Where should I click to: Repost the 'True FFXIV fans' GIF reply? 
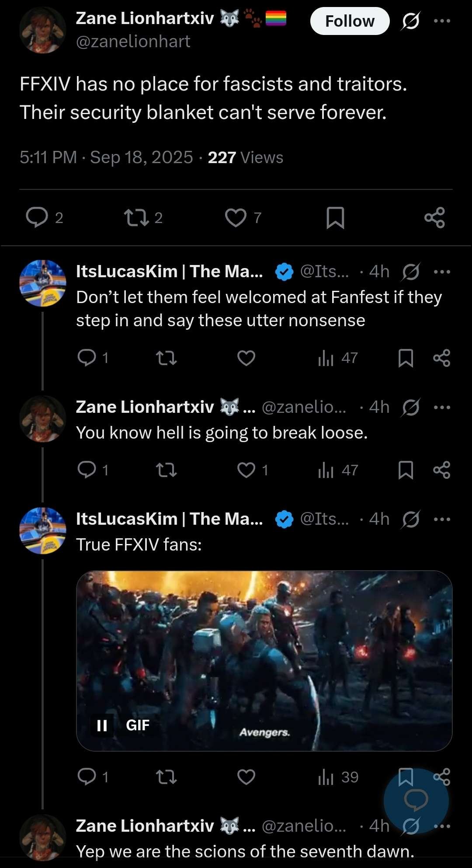pos(166,777)
